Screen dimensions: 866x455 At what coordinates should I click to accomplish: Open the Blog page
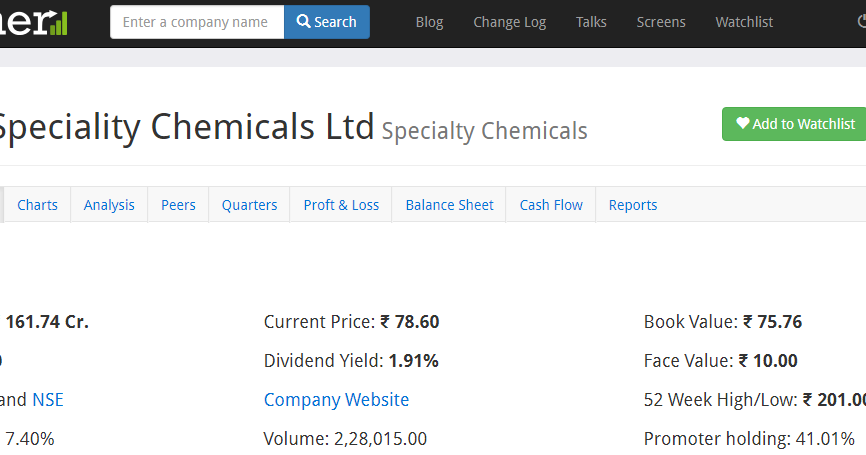[429, 22]
